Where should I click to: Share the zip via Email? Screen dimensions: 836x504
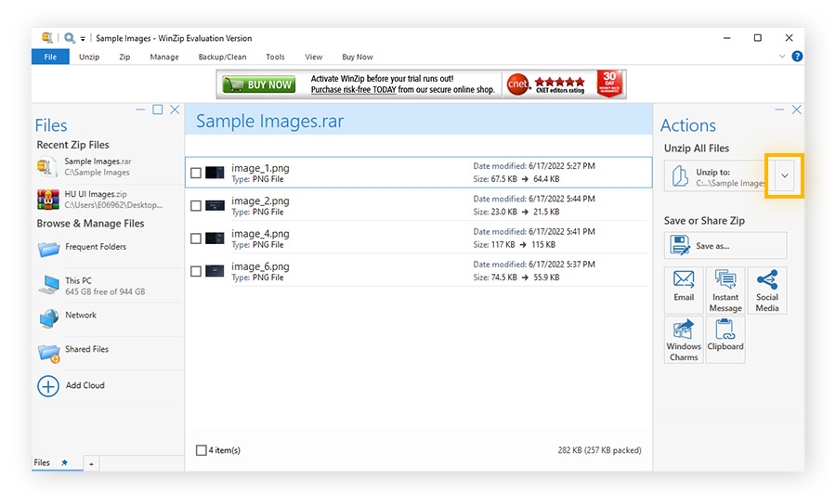click(684, 291)
